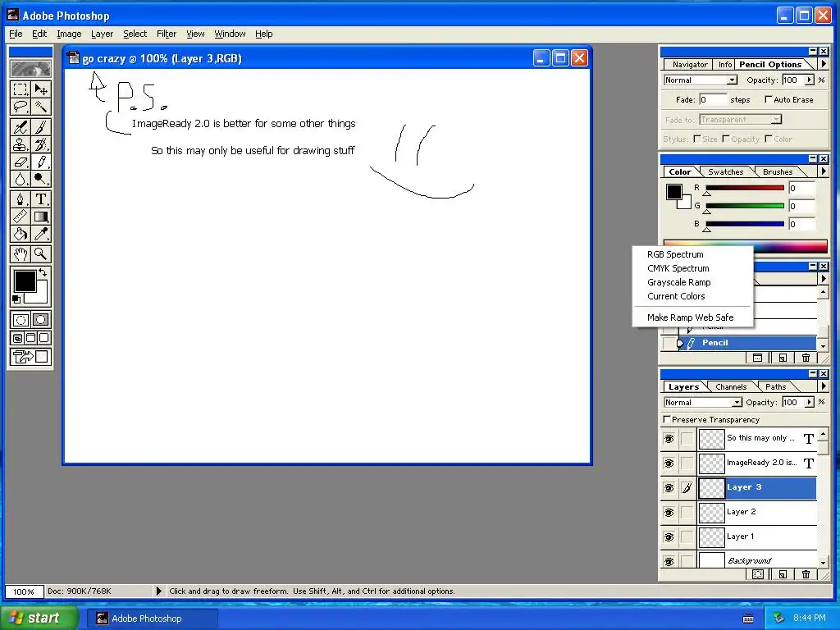This screenshot has width=840, height=630.
Task: Open Pencil Options palette menu arrow
Action: [824, 64]
